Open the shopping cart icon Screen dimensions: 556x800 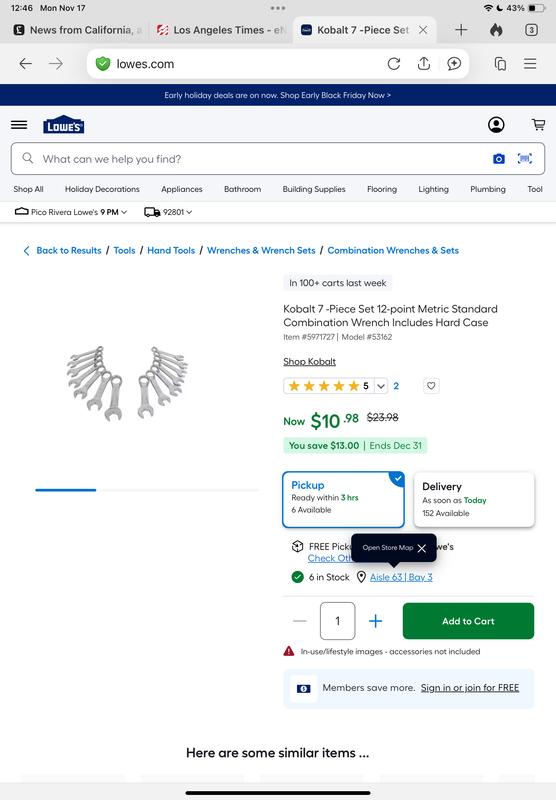point(538,124)
